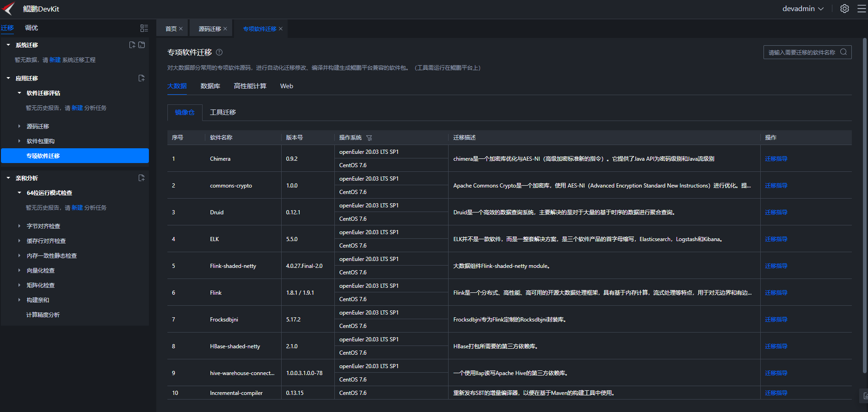Expand the 内存一致性静态检查 node
This screenshot has width=868, height=412.
19,255
